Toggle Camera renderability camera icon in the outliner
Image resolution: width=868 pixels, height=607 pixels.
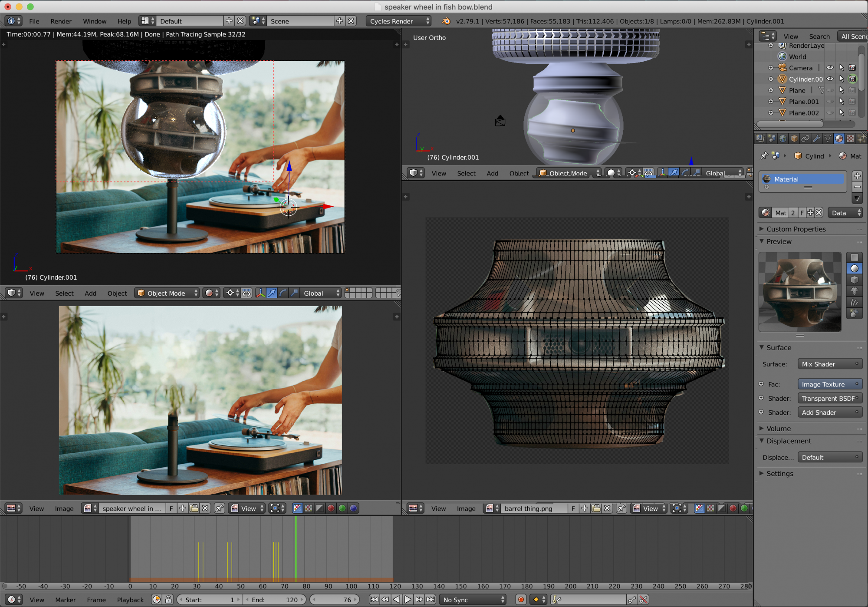852,68
